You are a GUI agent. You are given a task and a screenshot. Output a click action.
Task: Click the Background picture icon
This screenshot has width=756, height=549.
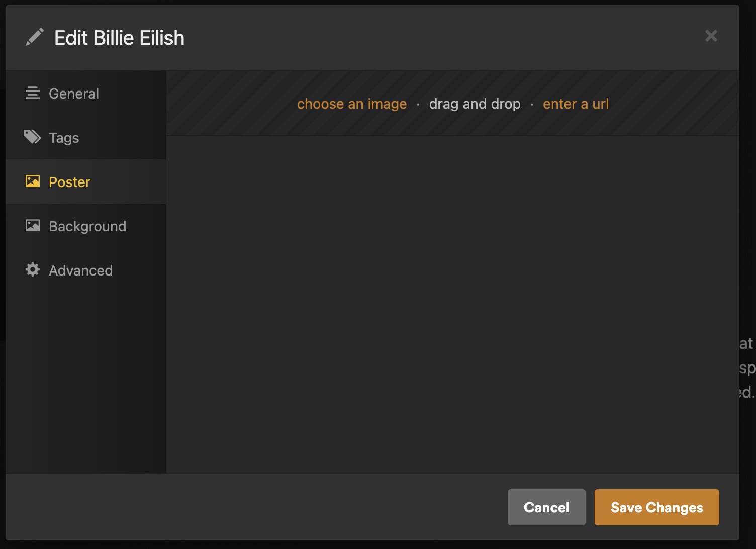tap(33, 226)
